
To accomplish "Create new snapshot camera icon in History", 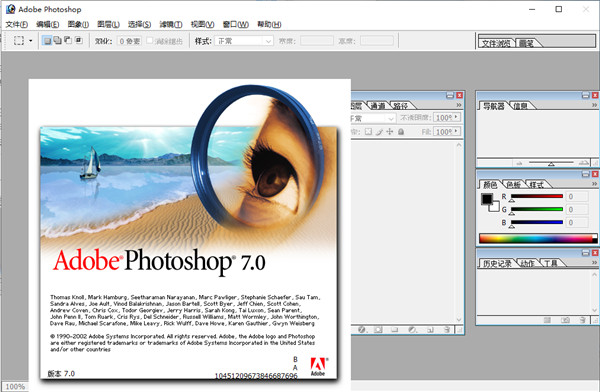I will point(565,320).
